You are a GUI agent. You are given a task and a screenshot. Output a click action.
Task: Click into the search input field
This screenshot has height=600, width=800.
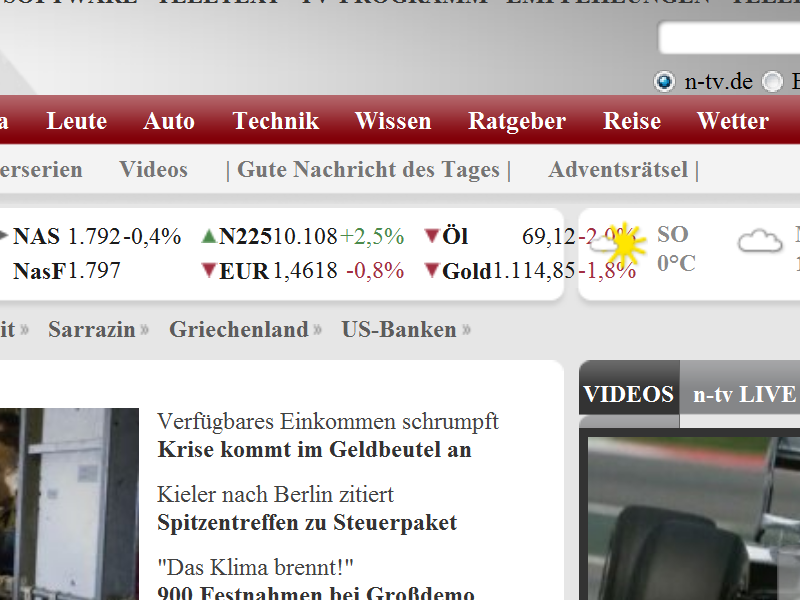coord(730,37)
